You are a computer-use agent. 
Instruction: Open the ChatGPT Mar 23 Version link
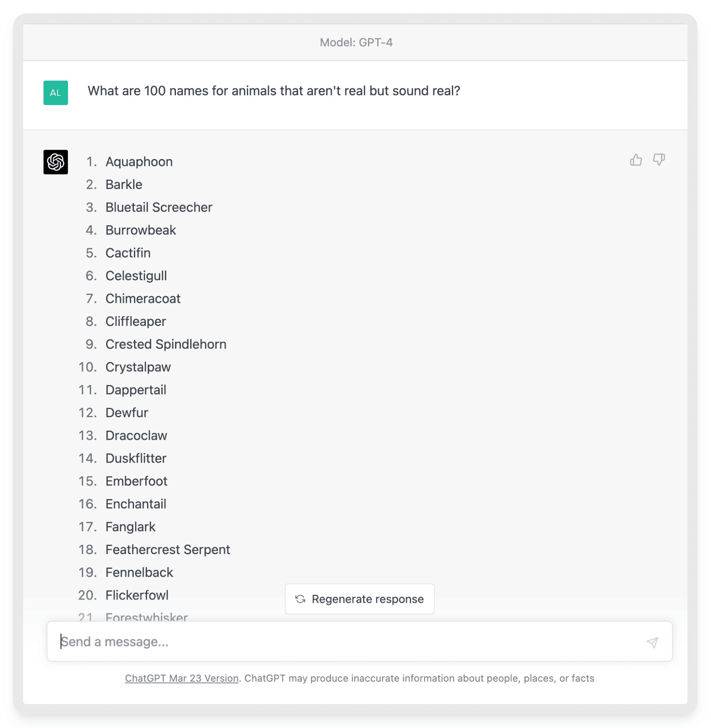(181, 678)
